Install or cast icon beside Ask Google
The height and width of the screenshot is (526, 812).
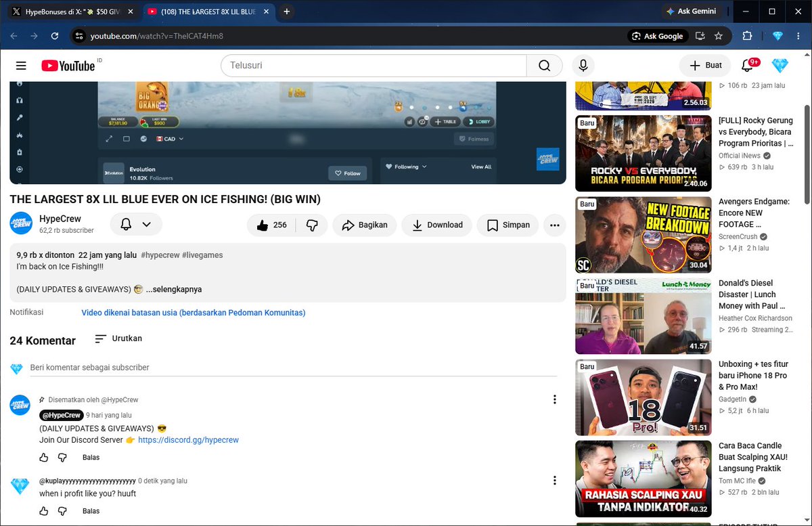[x=700, y=36]
